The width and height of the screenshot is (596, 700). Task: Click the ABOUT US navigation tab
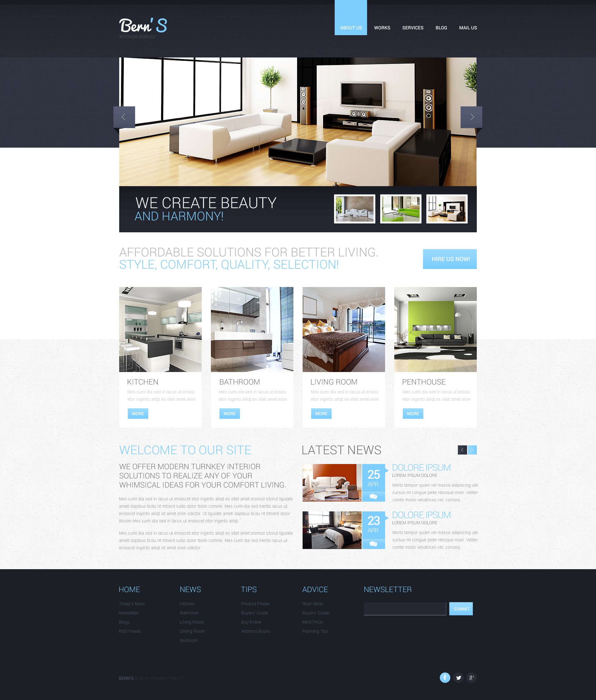[x=349, y=27]
